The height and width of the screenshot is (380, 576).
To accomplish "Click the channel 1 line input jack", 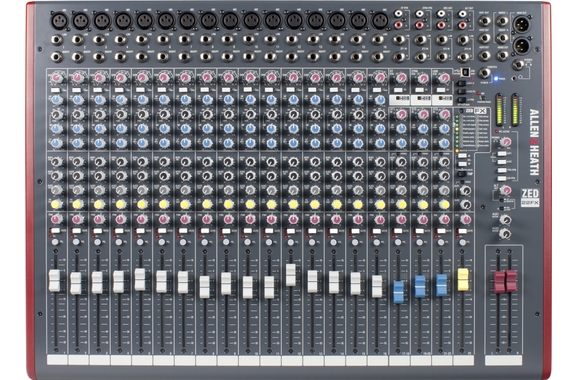I will (57, 40).
